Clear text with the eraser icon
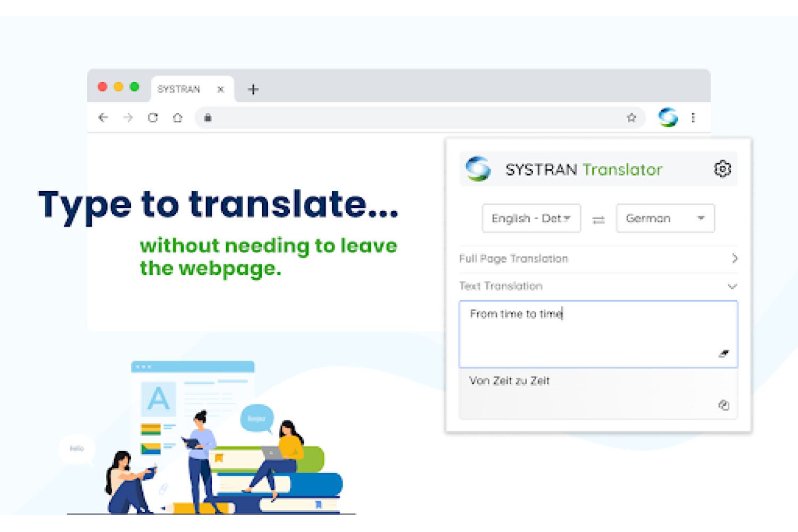This screenshot has height=532, width=798. coord(724,353)
